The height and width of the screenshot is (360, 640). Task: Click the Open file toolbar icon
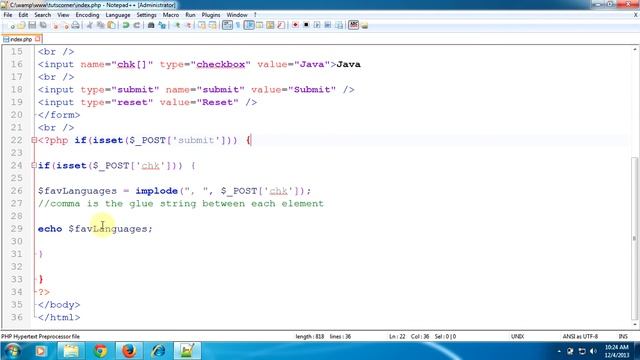tap(21, 25)
